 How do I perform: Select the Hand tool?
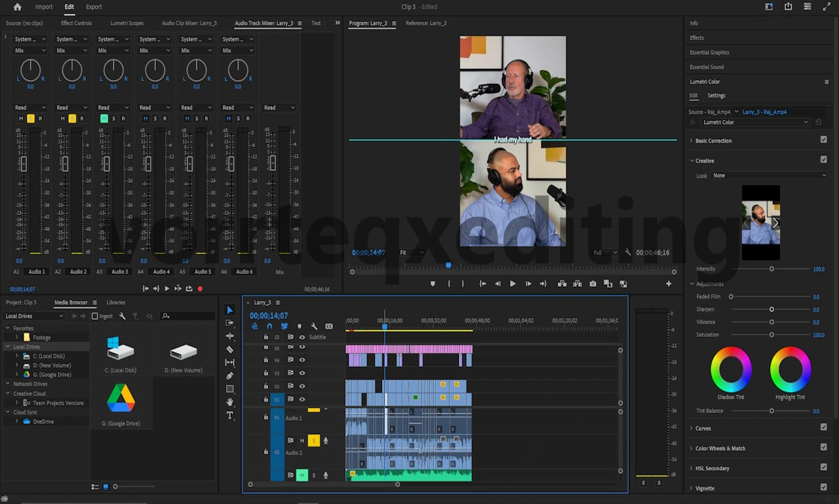point(230,402)
